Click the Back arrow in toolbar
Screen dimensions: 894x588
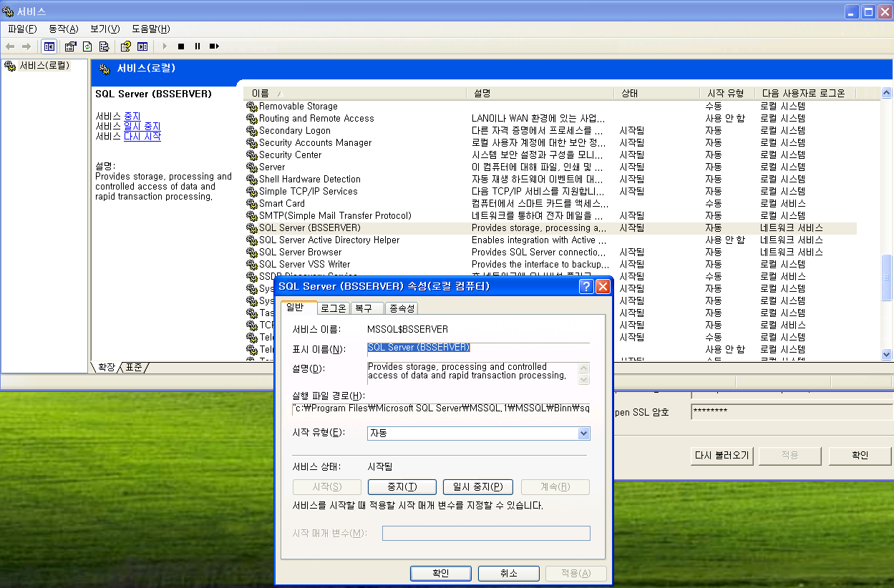10,46
